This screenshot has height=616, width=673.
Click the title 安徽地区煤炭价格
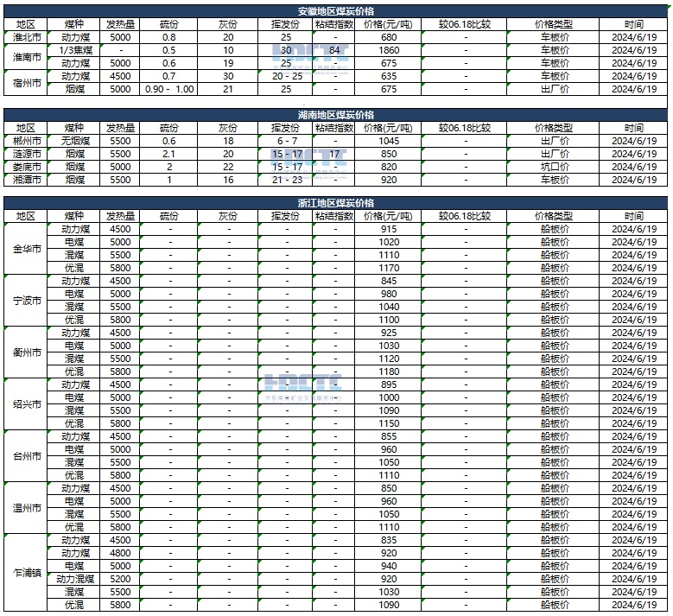tap(336, 11)
